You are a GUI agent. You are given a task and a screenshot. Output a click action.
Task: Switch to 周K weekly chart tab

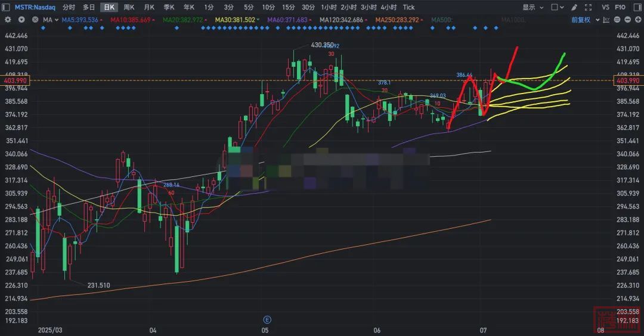[x=129, y=7]
